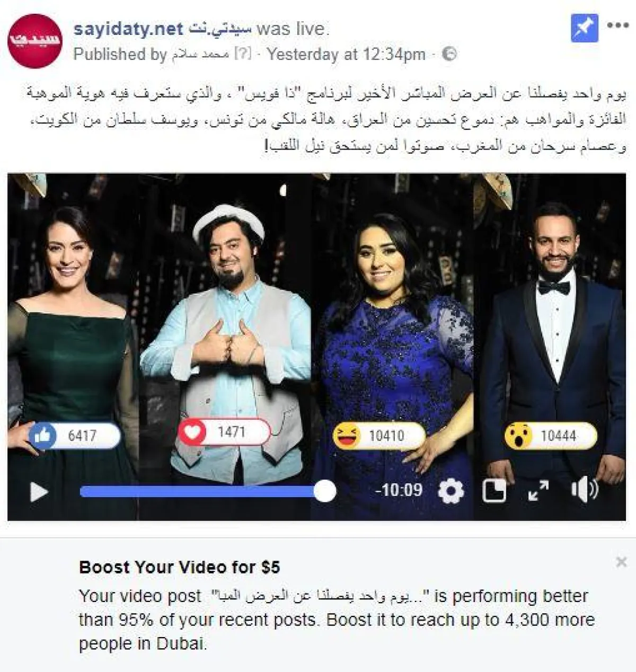
Task: Click the Haha laughing reaction 10410
Action: click(x=378, y=436)
